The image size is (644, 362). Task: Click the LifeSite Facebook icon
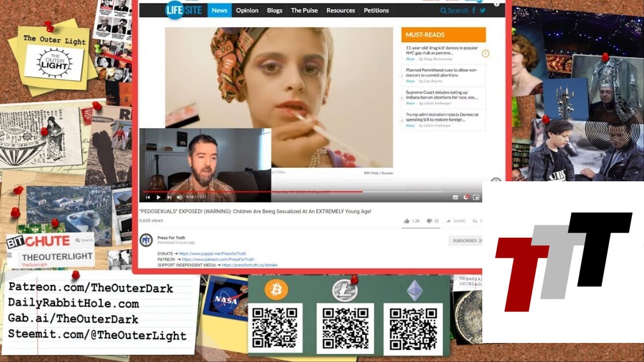click(474, 10)
